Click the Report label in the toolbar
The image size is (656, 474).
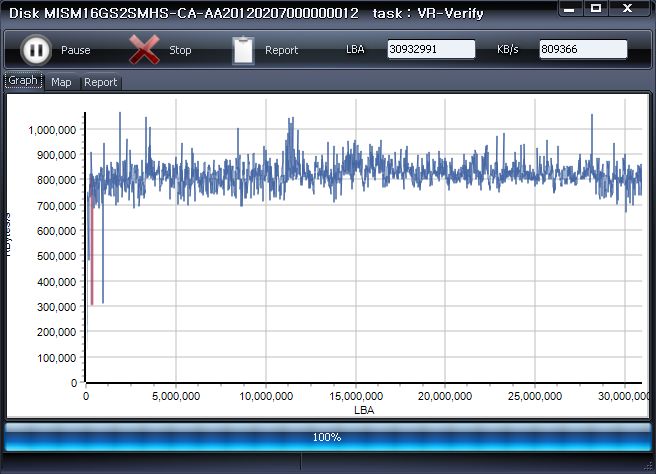[281, 50]
